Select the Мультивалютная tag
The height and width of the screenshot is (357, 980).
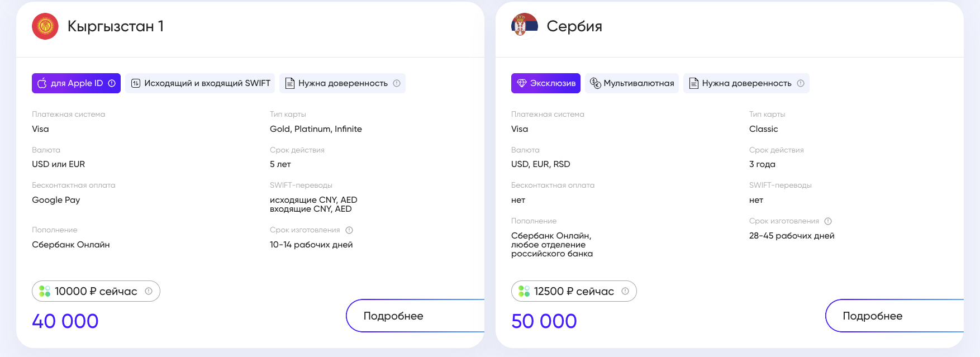tap(632, 83)
